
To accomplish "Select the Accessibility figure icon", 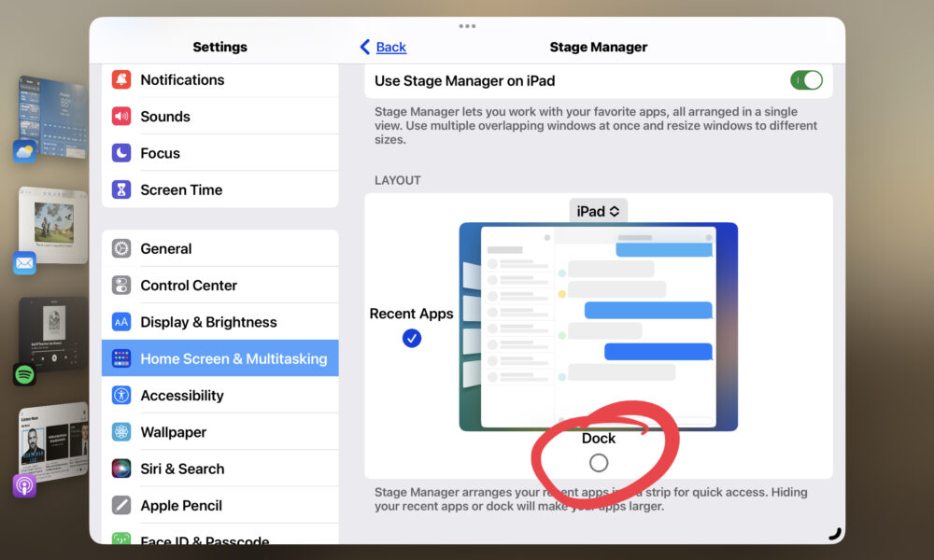I will (x=121, y=395).
